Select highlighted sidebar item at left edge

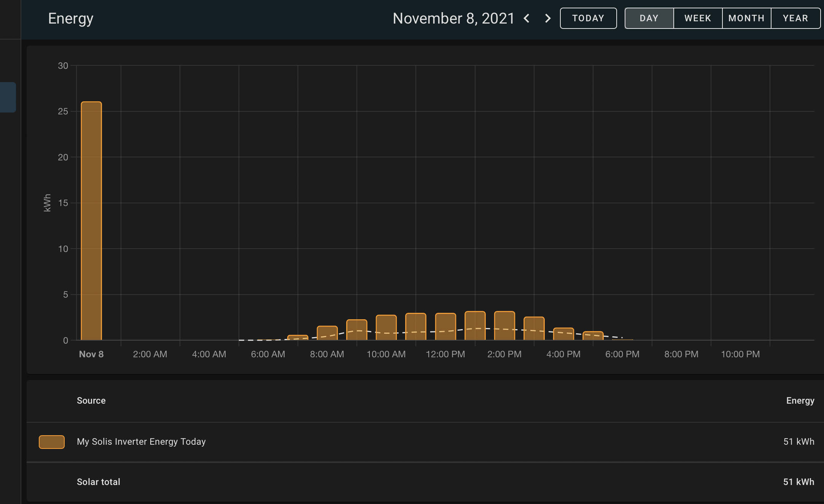(8, 97)
